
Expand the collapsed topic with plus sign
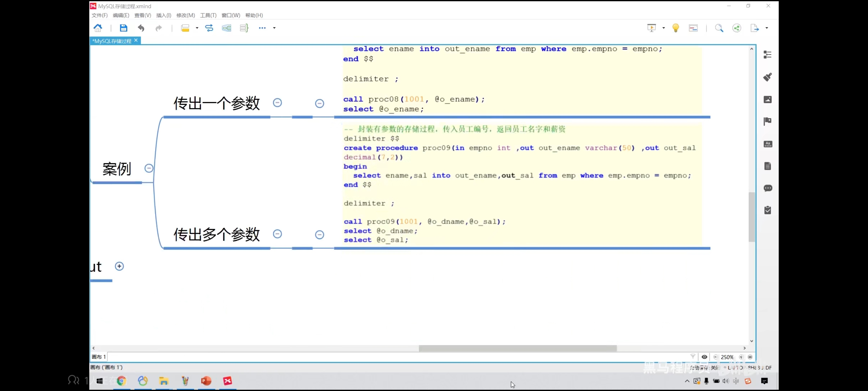(x=119, y=267)
